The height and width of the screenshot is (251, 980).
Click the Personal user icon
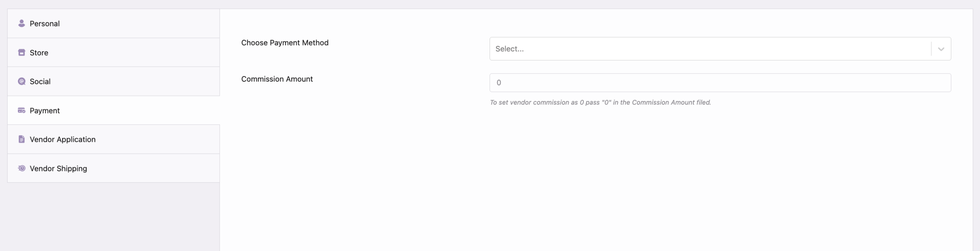click(21, 23)
